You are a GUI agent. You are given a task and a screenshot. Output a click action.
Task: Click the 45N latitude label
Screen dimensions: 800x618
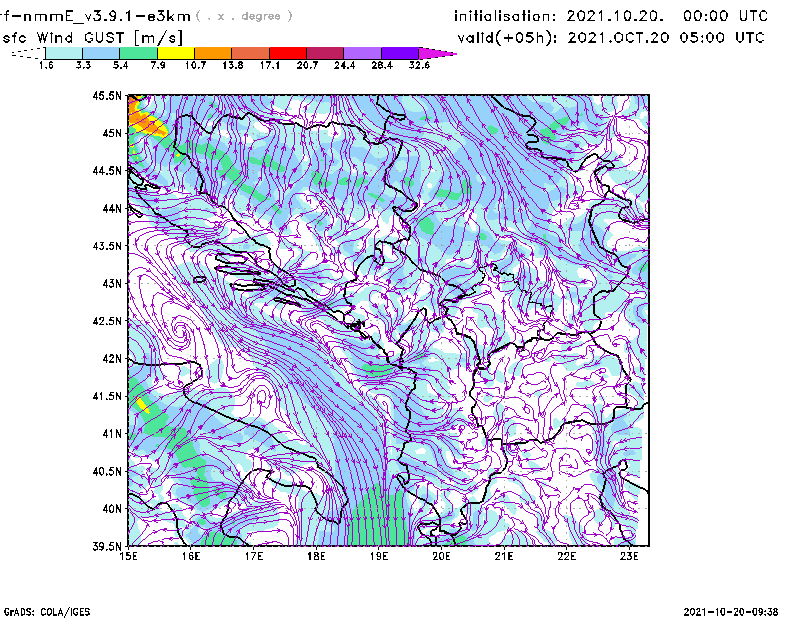coord(112,133)
